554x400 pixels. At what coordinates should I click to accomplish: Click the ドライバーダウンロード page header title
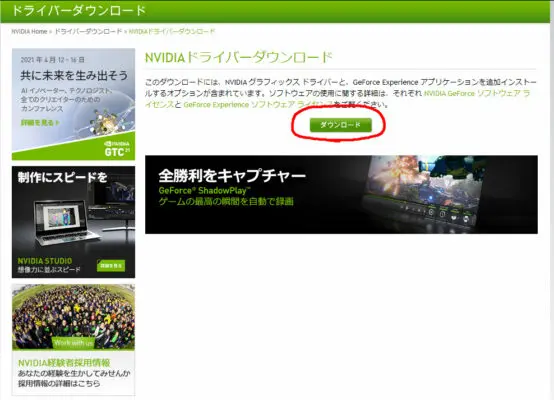(x=79, y=10)
